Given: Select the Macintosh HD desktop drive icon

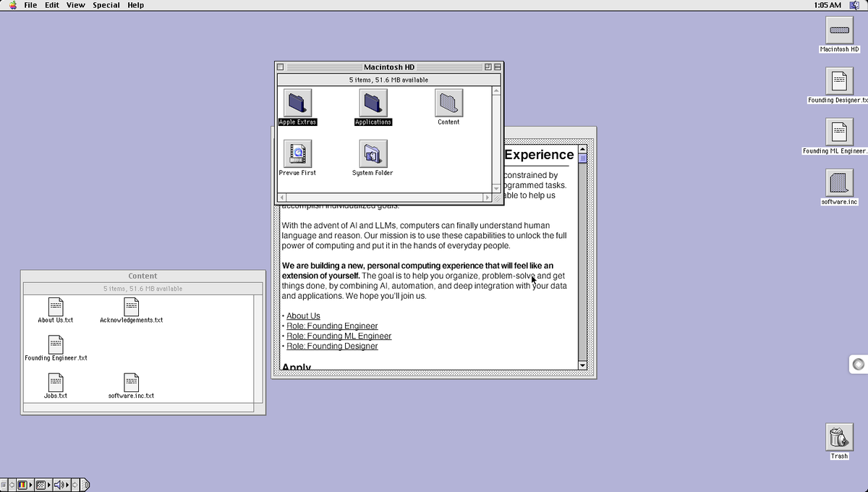Looking at the screenshot, I should click(839, 30).
